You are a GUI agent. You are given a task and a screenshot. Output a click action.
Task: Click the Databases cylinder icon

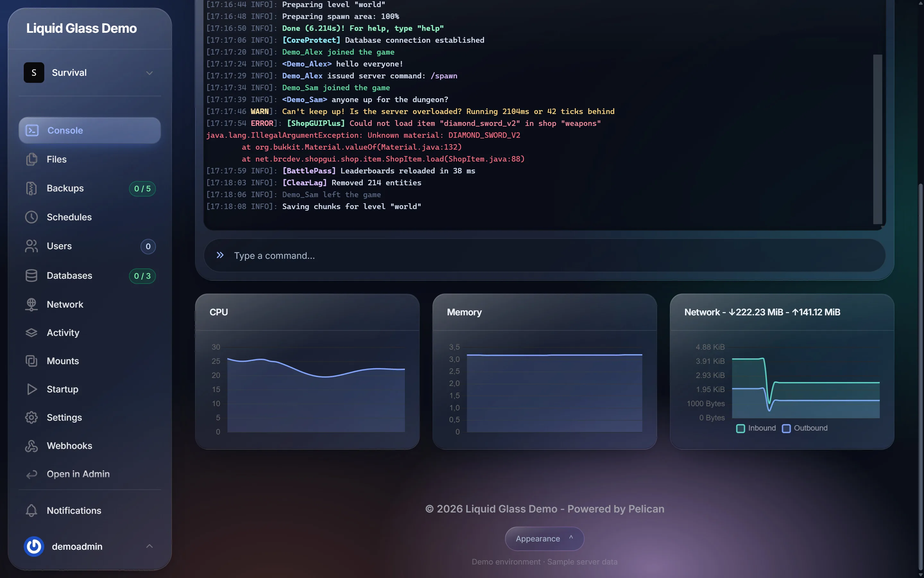coord(31,276)
